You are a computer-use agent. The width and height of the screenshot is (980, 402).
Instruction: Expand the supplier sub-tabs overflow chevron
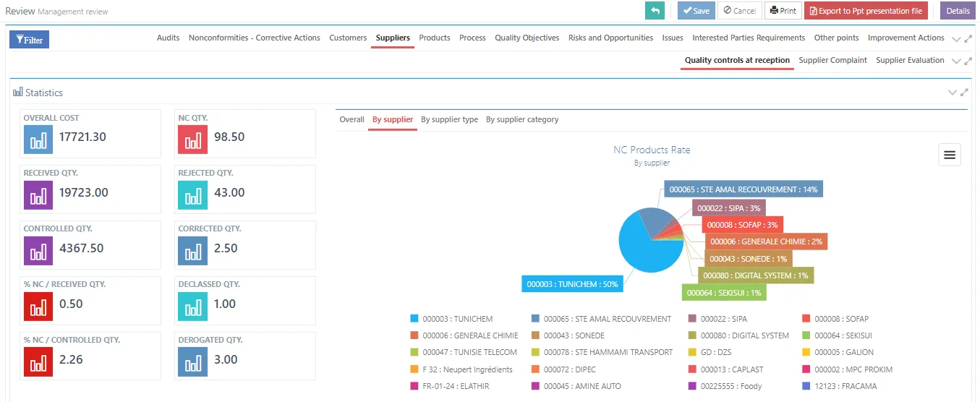tap(956, 61)
